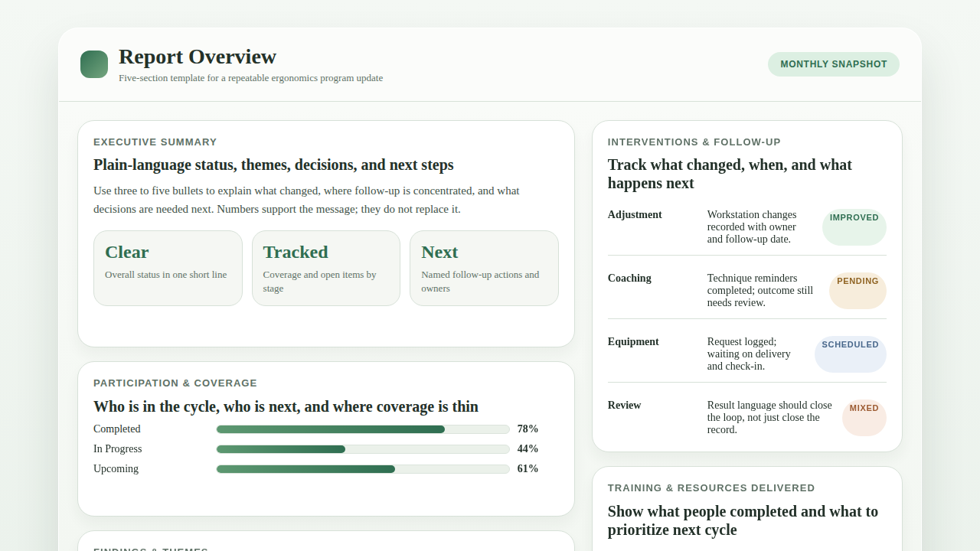Click the 'Five-section template' subtitle text
The width and height of the screenshot is (980, 551).
coord(250,78)
